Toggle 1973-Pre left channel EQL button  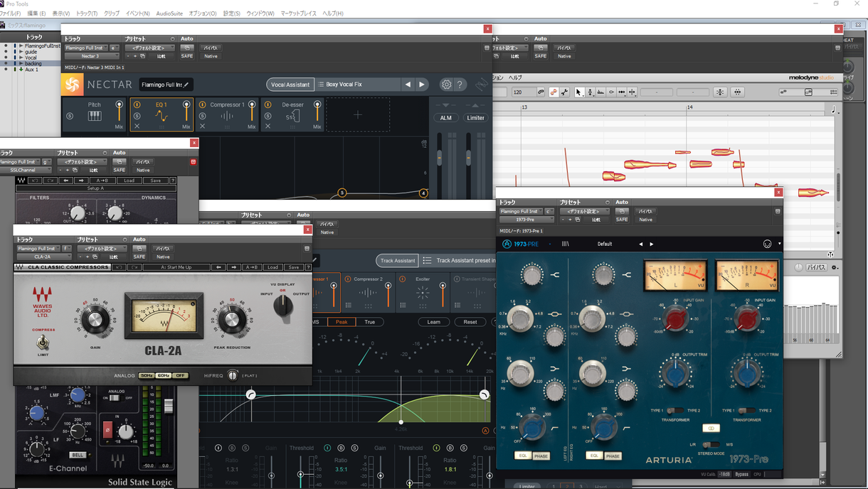coord(523,456)
